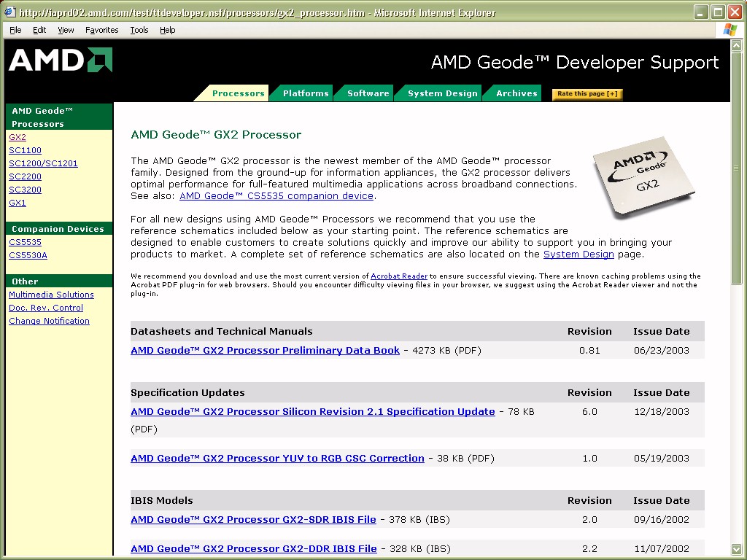Open CS5535 in Companion Devices sidebar
Viewport: 747px width, 560px height.
25,242
